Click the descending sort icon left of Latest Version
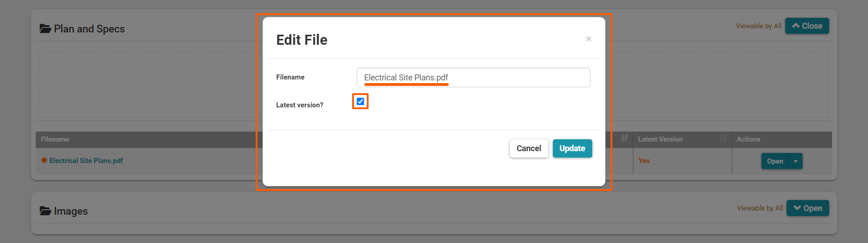This screenshot has height=243, width=868. click(x=624, y=138)
